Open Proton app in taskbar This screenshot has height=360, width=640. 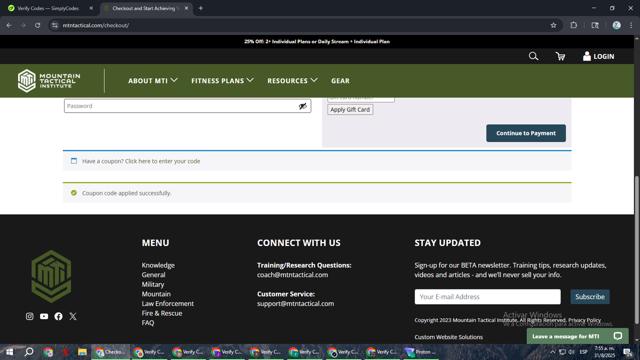click(x=420, y=352)
